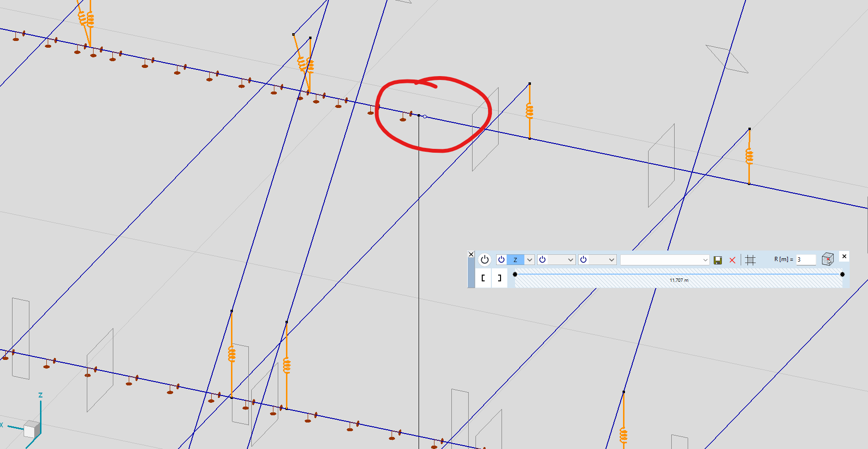Click the hatched grid icon
This screenshot has width=868, height=449.
coord(750,260)
